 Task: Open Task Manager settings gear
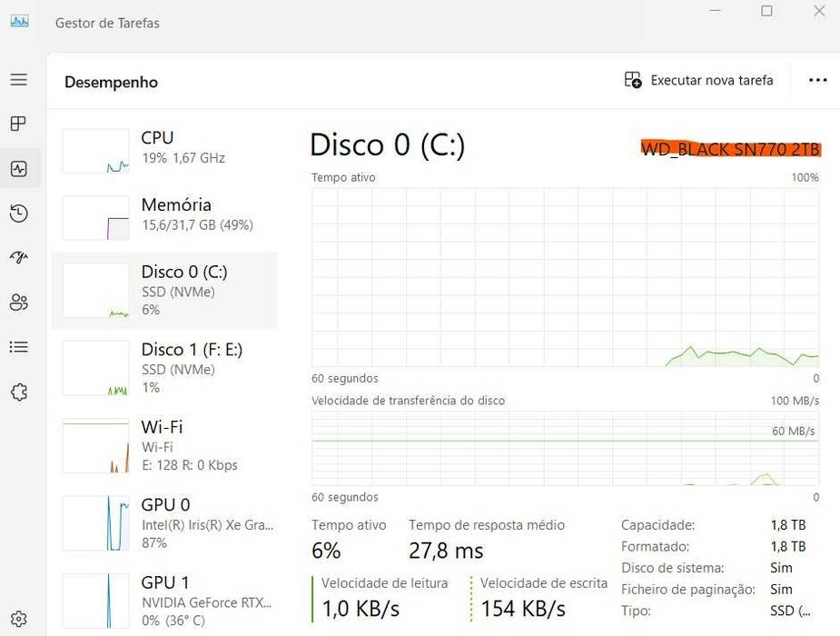[19, 619]
